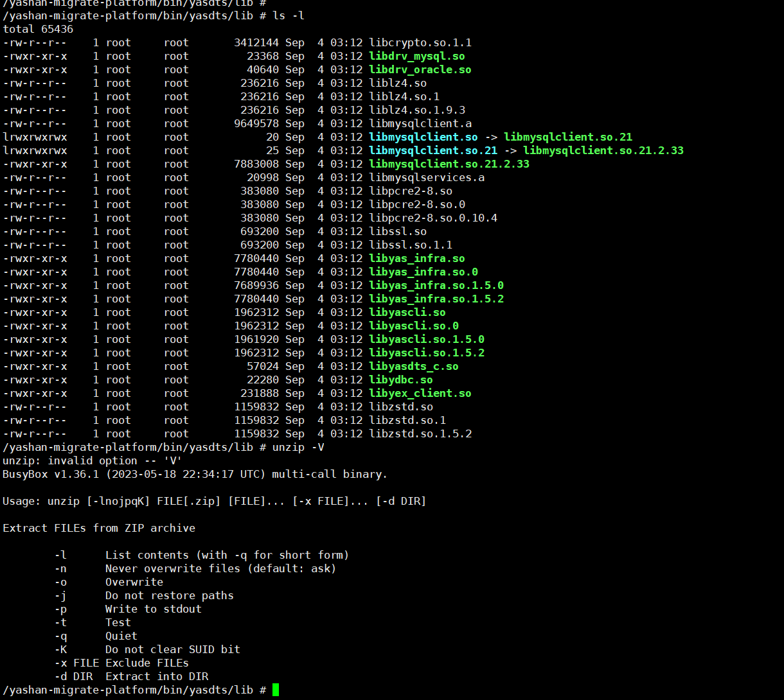The image size is (784, 700).
Task: Click the '-o Overwrite' option line
Action: point(109,582)
